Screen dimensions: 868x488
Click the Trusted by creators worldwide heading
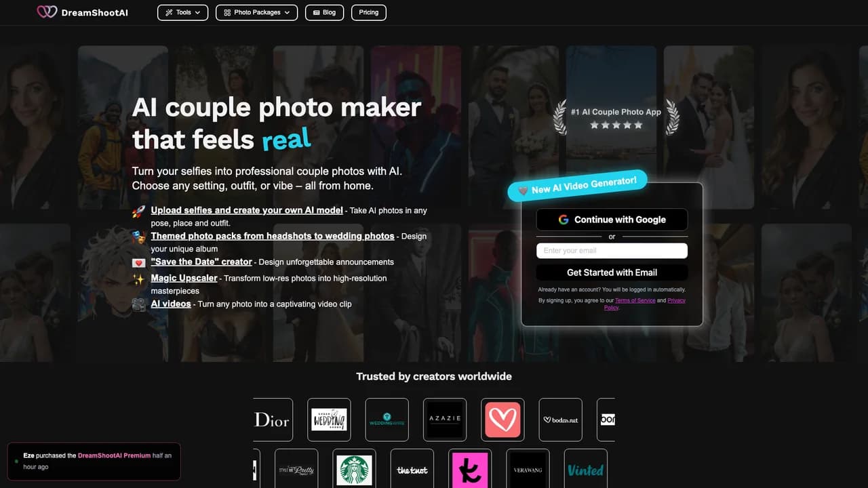434,376
